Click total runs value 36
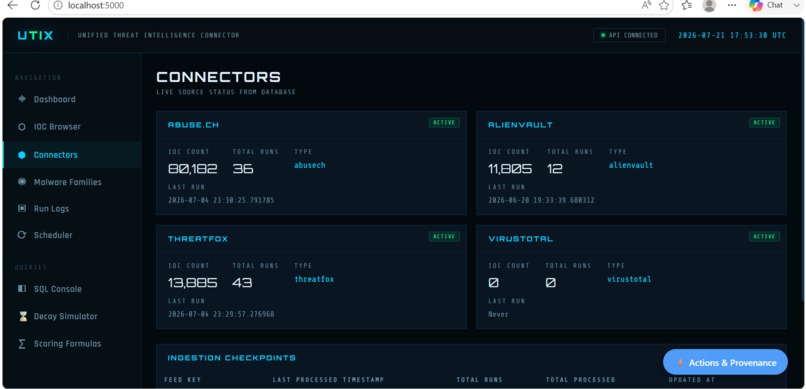Viewport: 806px width, 389px height. 243,169
